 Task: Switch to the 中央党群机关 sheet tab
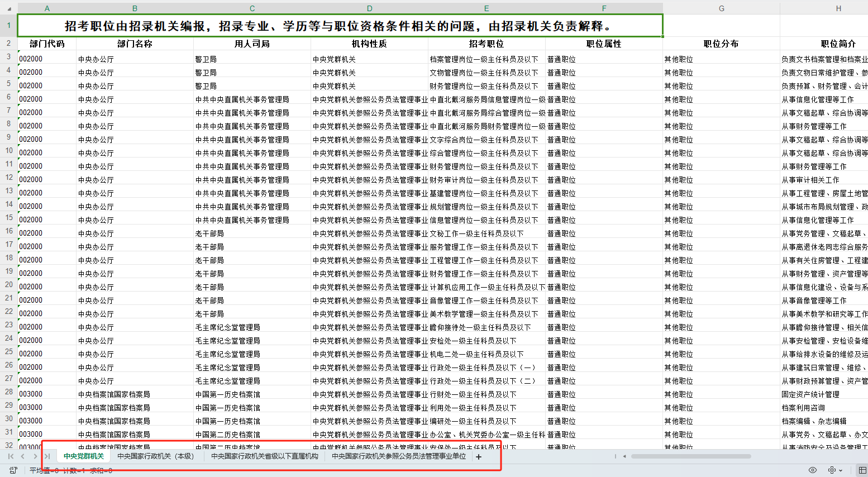click(85, 456)
